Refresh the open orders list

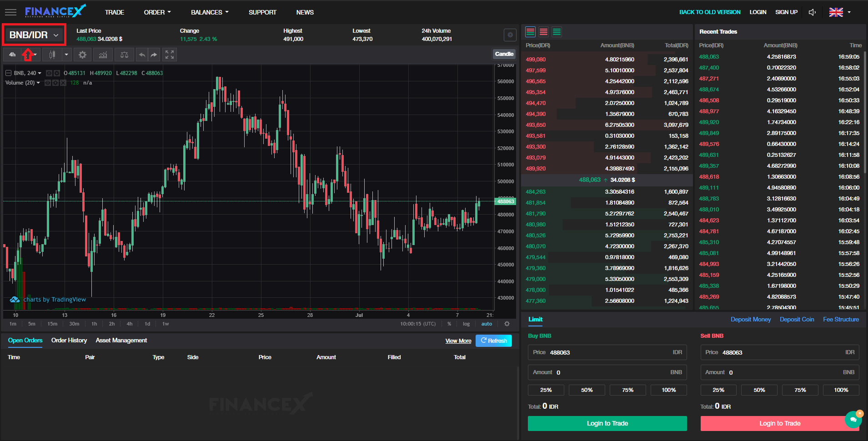click(x=494, y=341)
